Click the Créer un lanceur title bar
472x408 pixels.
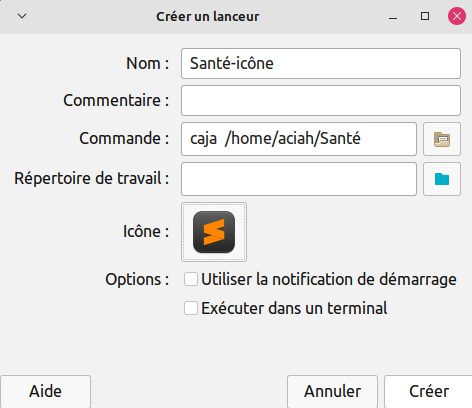pyautogui.click(x=208, y=17)
